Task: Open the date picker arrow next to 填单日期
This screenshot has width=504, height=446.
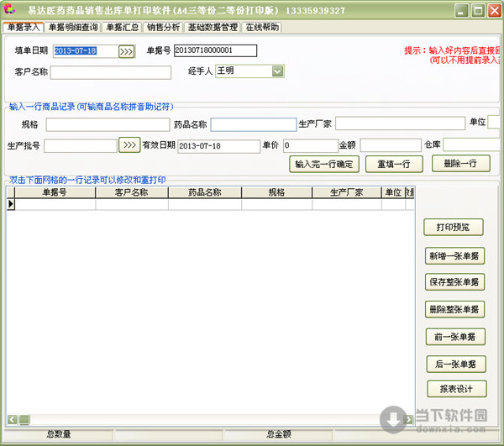Action: click(126, 51)
